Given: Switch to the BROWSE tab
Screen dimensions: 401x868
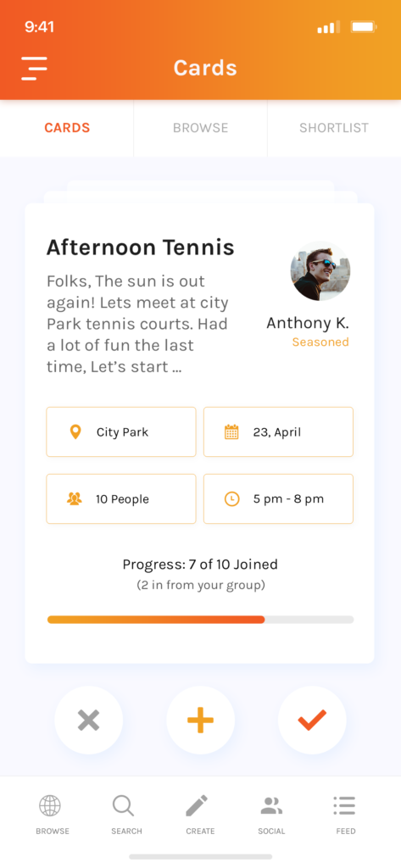Looking at the screenshot, I should pos(200,128).
